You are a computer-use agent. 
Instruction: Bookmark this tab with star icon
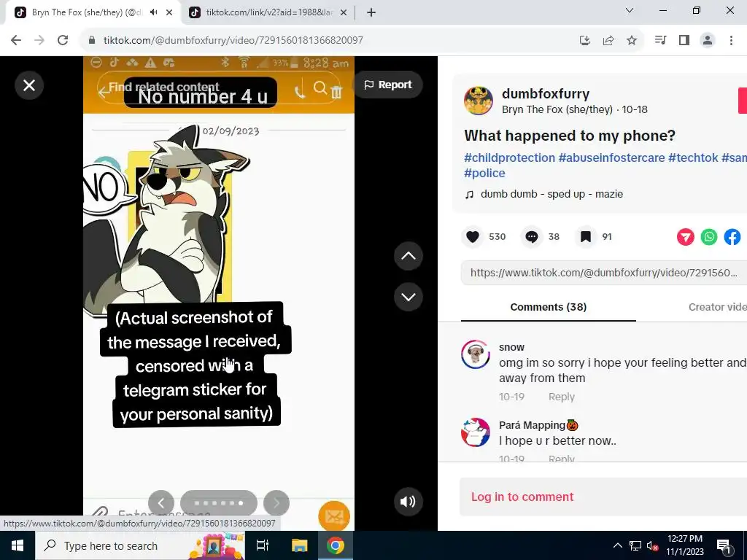[632, 41]
